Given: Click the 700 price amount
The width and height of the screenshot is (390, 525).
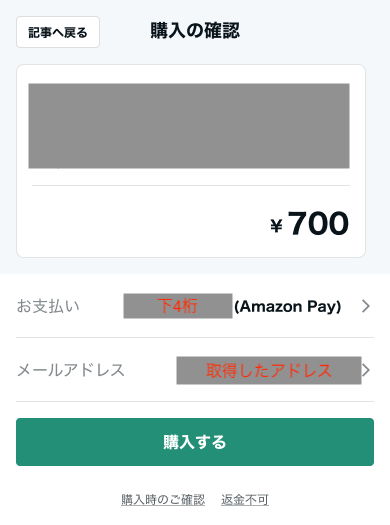Looking at the screenshot, I should 318,223.
